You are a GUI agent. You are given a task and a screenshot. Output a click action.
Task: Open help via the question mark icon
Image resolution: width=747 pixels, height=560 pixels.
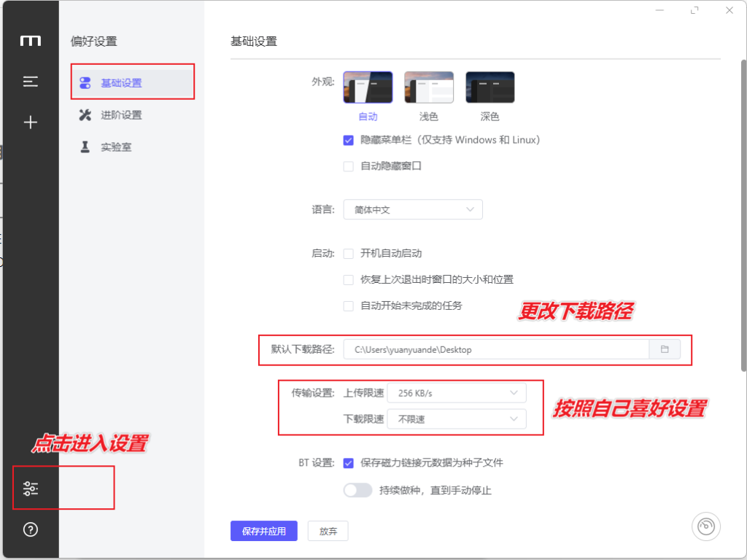tap(30, 530)
